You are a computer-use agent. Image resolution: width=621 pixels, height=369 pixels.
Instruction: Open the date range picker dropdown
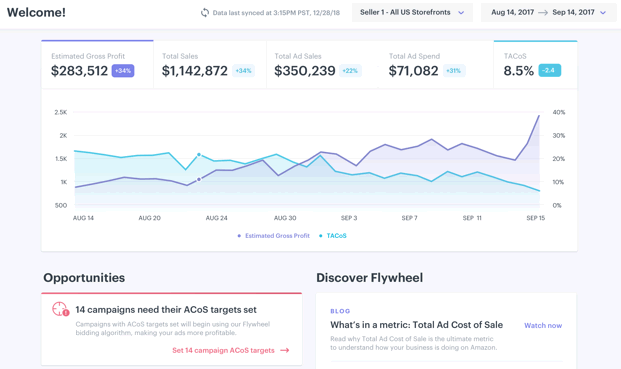[x=549, y=12]
